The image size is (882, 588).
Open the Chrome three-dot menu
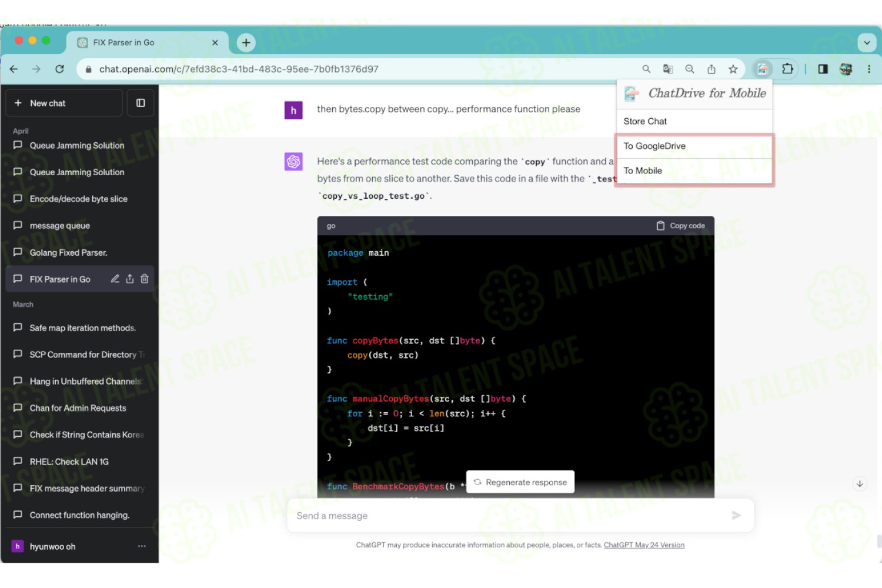point(869,69)
